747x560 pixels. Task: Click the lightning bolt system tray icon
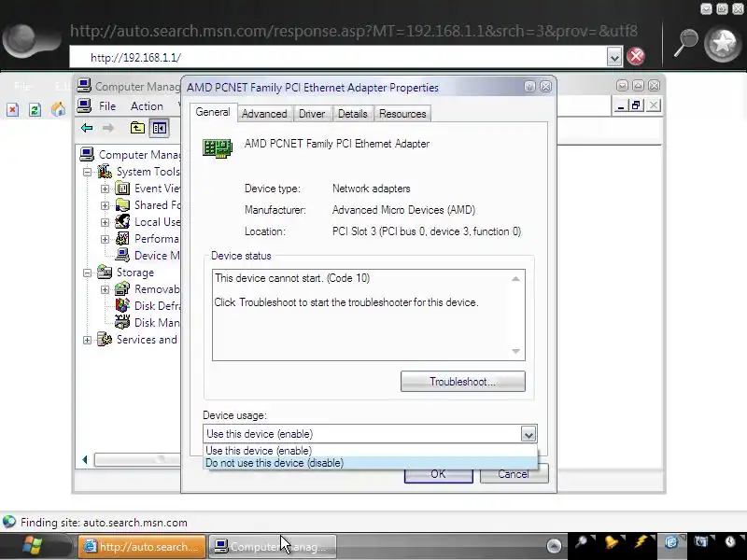[641, 542]
